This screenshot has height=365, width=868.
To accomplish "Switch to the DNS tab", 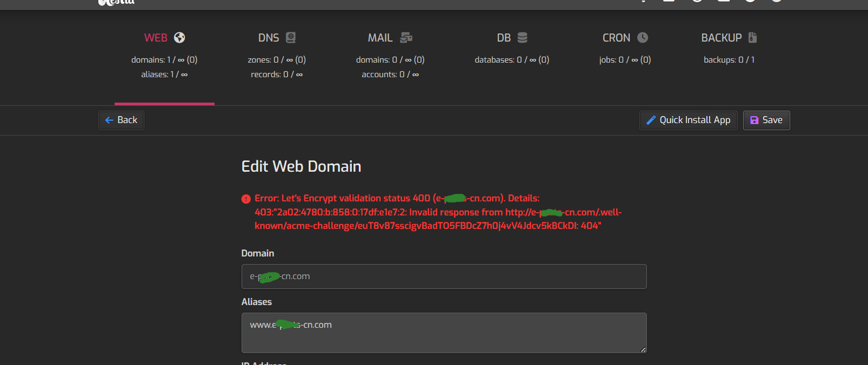I will pos(277,38).
